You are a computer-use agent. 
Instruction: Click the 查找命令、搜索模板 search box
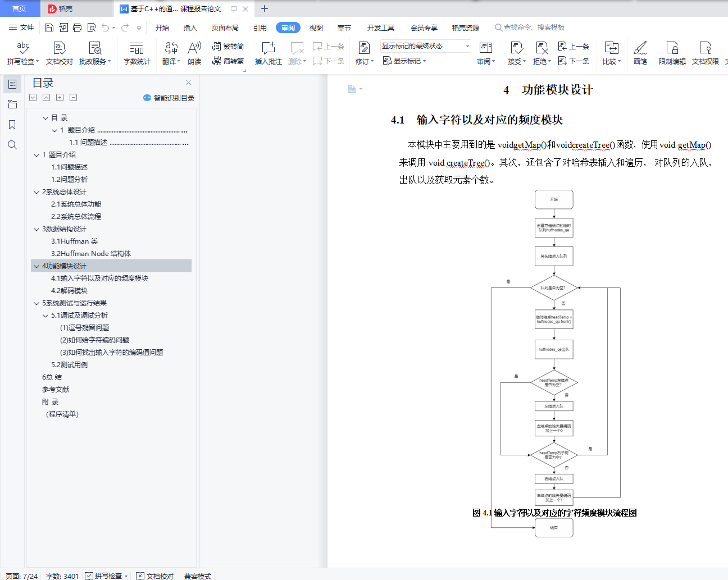pos(530,28)
